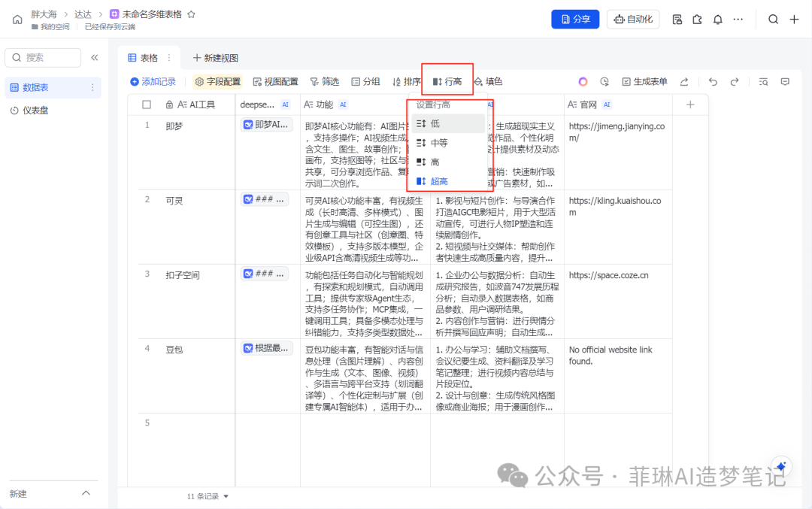The height and width of the screenshot is (509, 812).
Task: Open 数据表 item options dots
Action: tap(92, 87)
